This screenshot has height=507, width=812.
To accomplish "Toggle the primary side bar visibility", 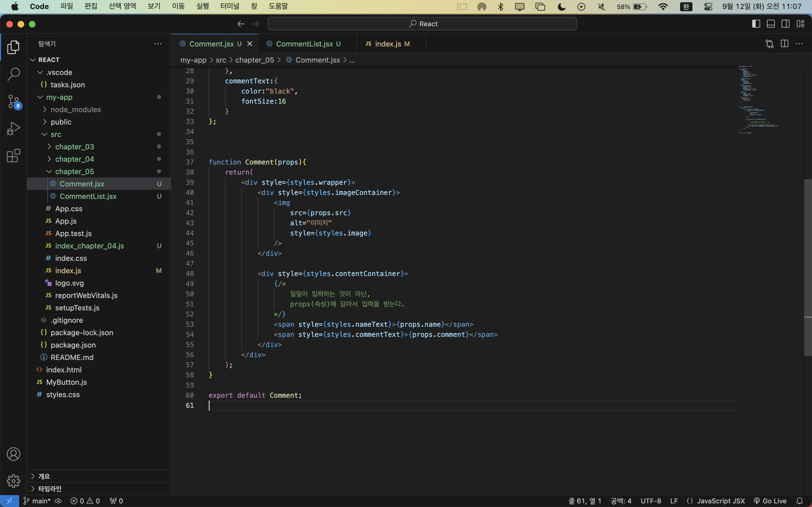I will tap(756, 24).
